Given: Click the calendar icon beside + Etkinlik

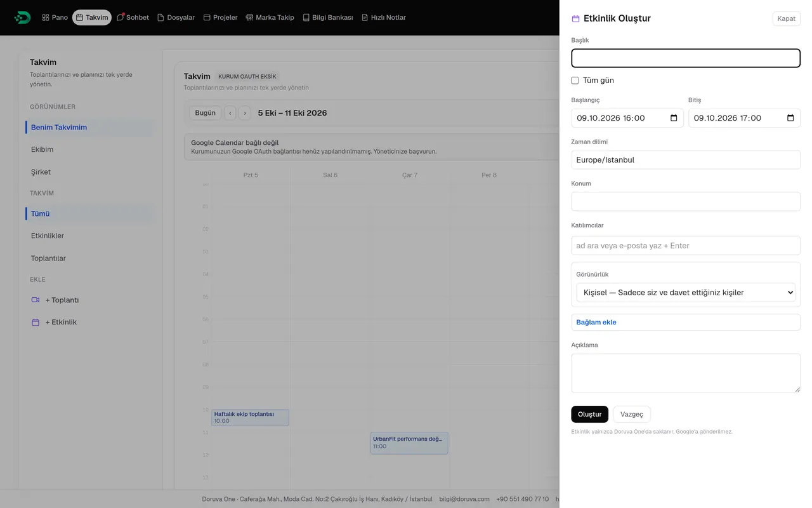Looking at the screenshot, I should pos(36,323).
